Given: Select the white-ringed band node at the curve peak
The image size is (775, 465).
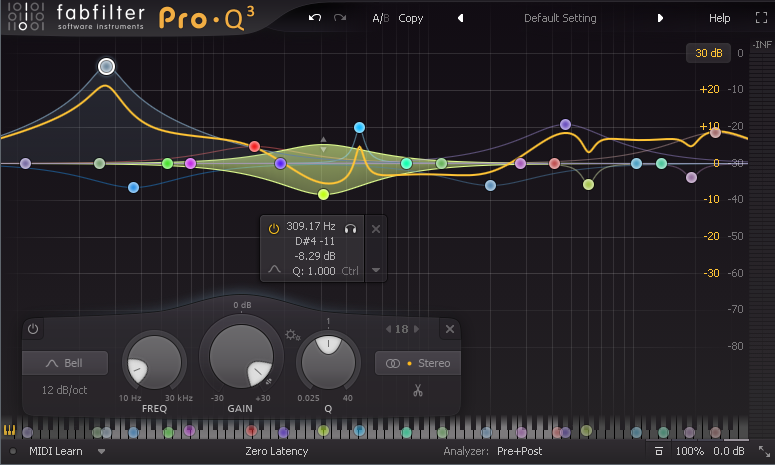Looking at the screenshot, I should tap(106, 66).
